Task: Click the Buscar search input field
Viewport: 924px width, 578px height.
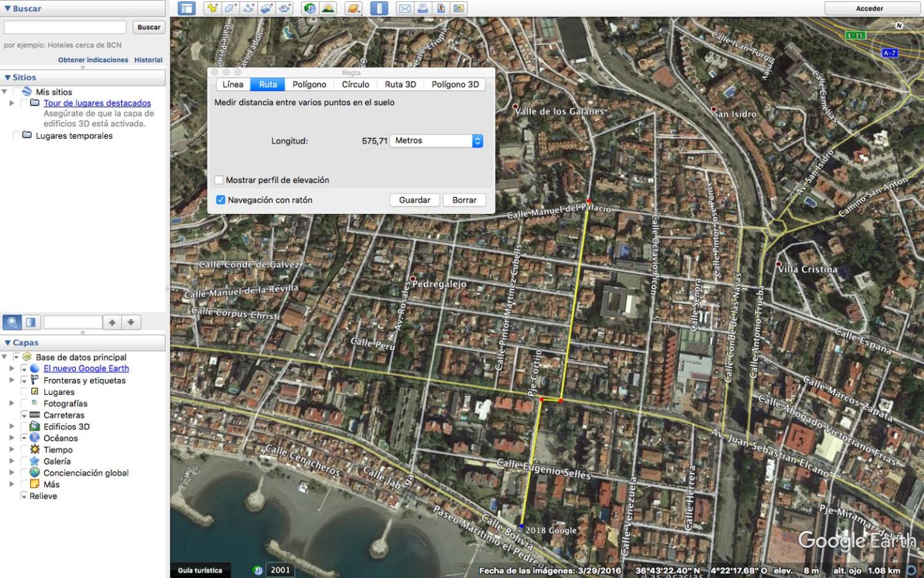Action: (65, 27)
